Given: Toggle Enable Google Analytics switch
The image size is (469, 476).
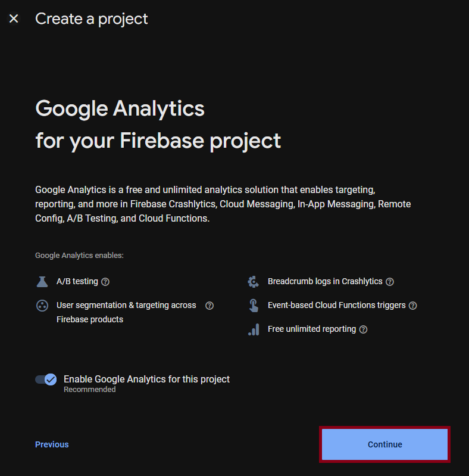Looking at the screenshot, I should click(46, 379).
